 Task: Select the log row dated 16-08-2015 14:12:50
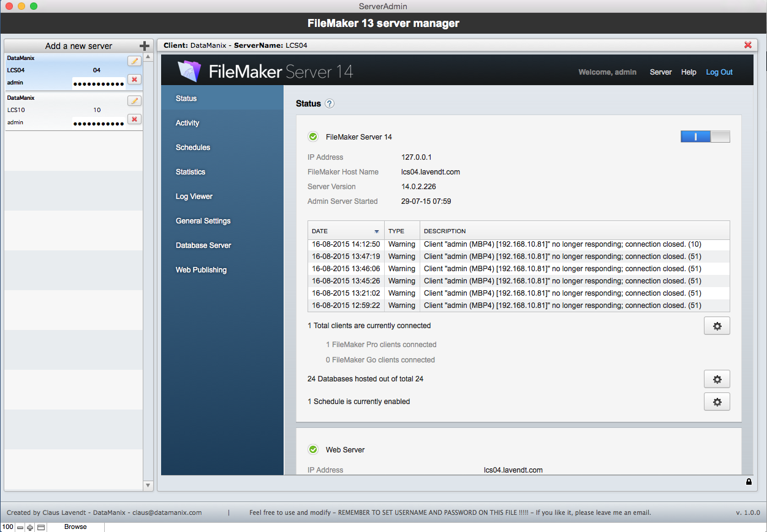[x=518, y=244]
